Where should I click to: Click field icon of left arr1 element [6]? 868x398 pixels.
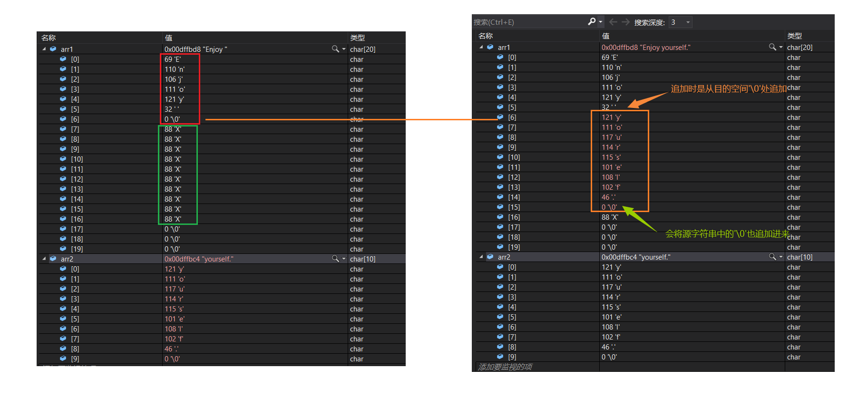tap(63, 119)
